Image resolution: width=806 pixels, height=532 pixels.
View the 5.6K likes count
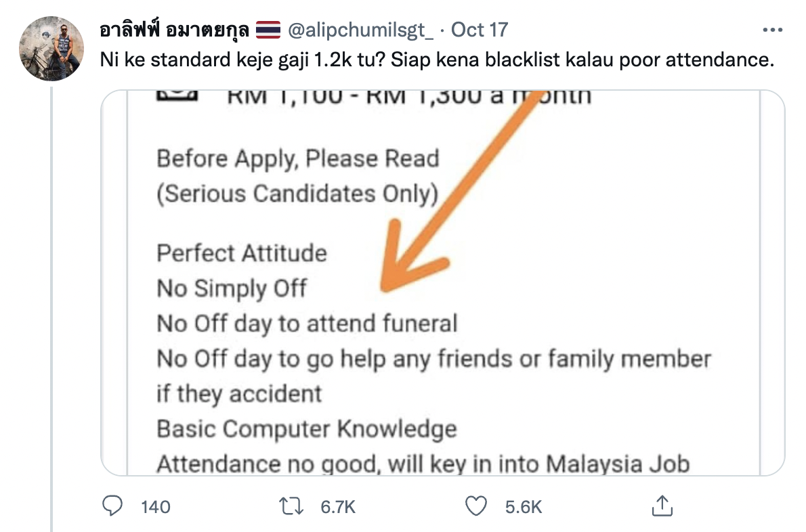[524, 508]
